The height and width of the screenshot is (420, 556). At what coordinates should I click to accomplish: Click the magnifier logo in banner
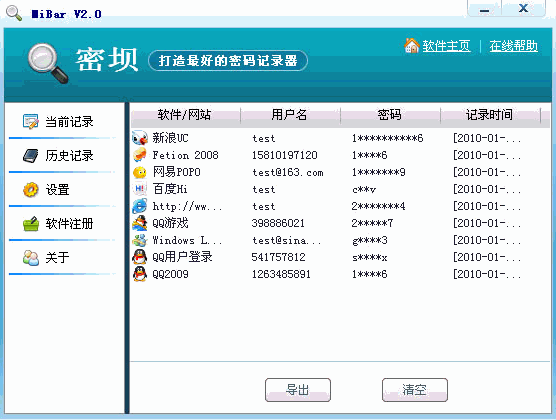pyautogui.click(x=48, y=63)
